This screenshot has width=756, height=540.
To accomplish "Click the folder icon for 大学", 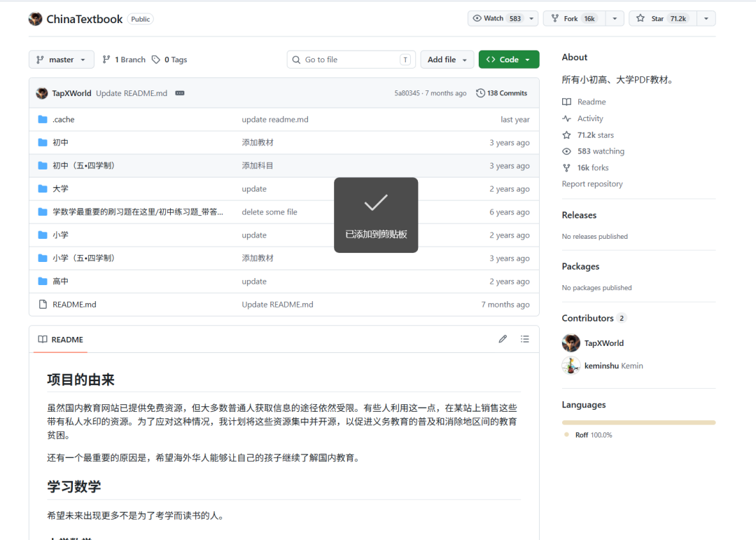I will [x=43, y=188].
